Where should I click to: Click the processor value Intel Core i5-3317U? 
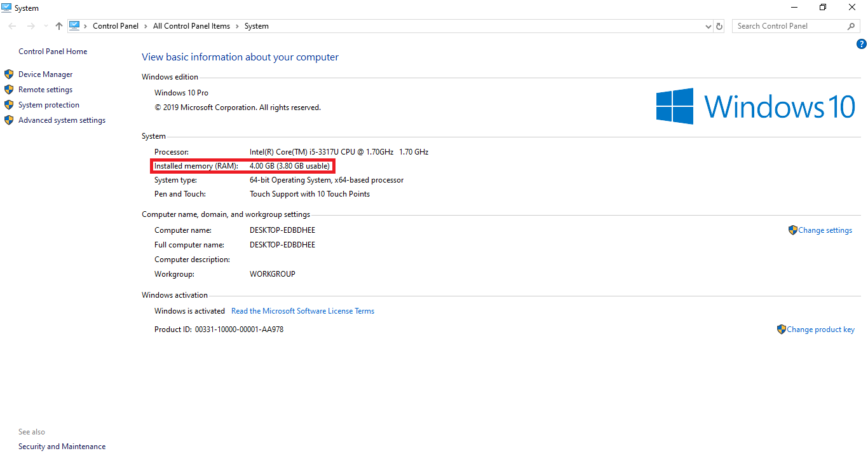pyautogui.click(x=339, y=152)
